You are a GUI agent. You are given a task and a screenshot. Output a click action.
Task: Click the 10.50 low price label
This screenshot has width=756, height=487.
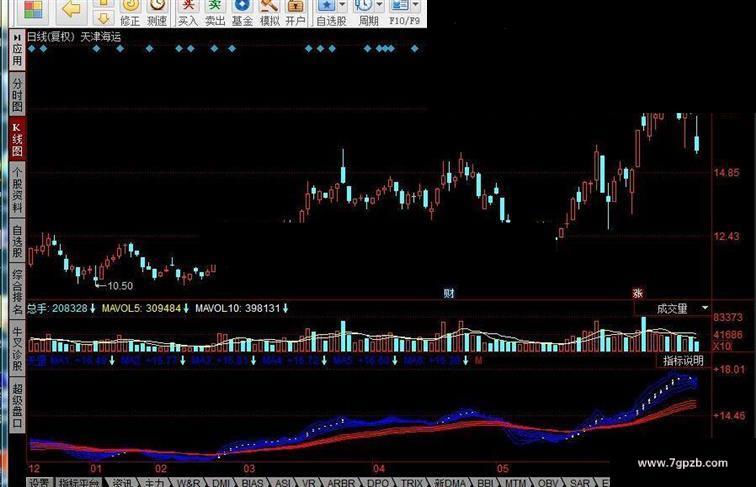point(120,286)
